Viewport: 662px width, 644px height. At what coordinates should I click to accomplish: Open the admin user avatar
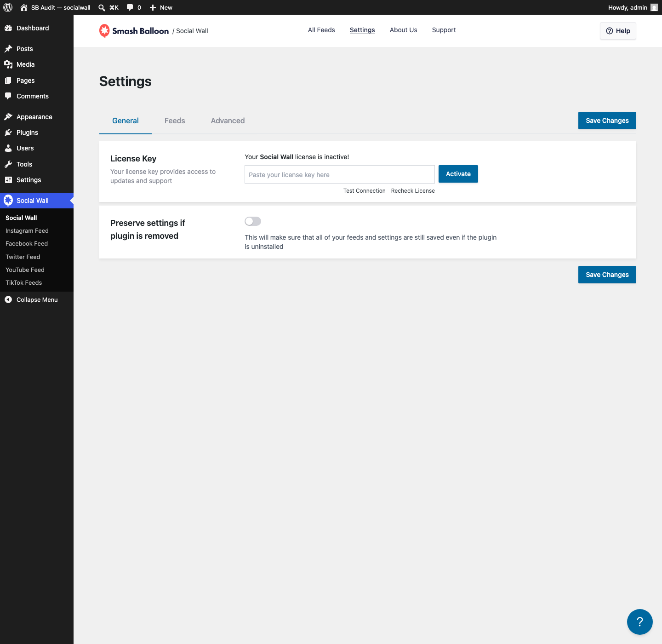pos(654,7)
